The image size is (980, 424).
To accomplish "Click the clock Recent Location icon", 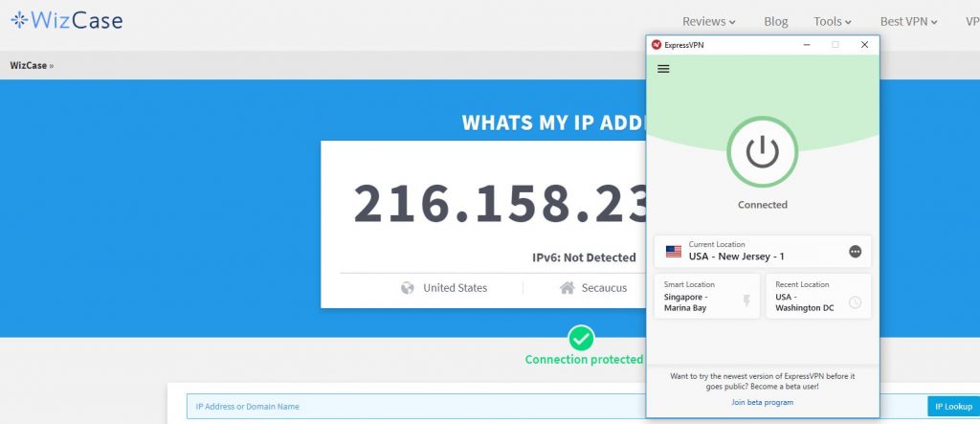I will [855, 302].
